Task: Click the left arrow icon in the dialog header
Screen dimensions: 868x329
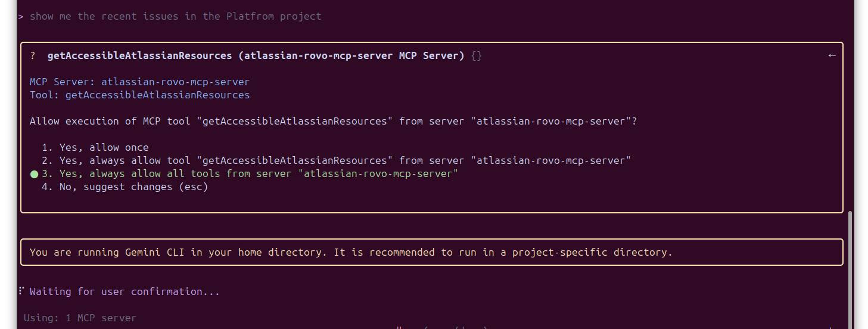Action: pos(832,55)
